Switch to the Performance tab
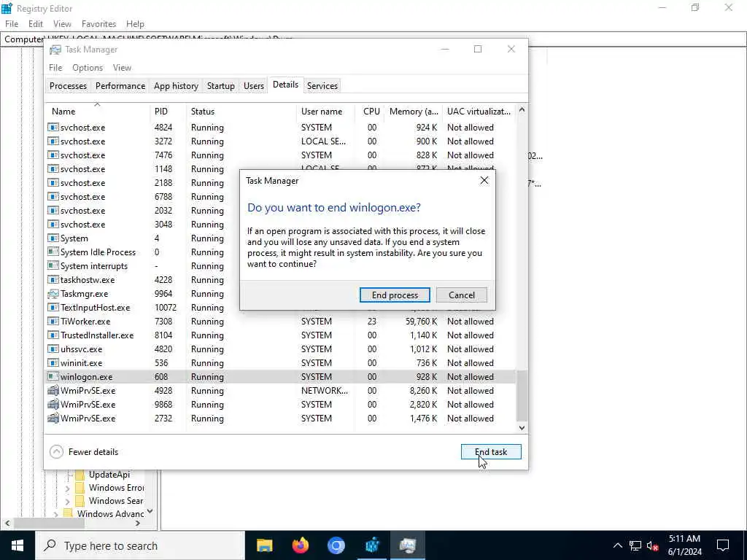The height and width of the screenshot is (560, 747). coord(120,86)
